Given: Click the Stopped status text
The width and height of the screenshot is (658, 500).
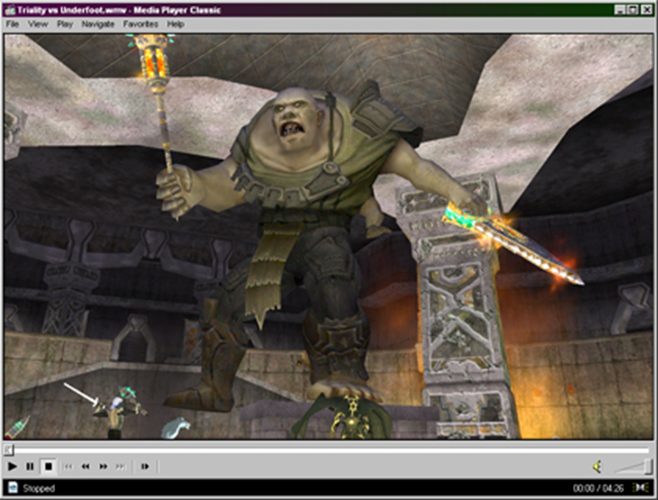Looking at the screenshot, I should coord(39,488).
